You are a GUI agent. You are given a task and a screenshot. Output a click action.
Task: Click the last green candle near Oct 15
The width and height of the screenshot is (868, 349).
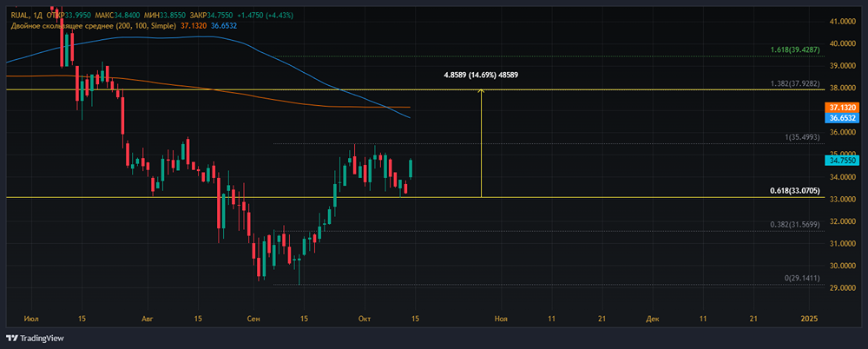pos(411,169)
